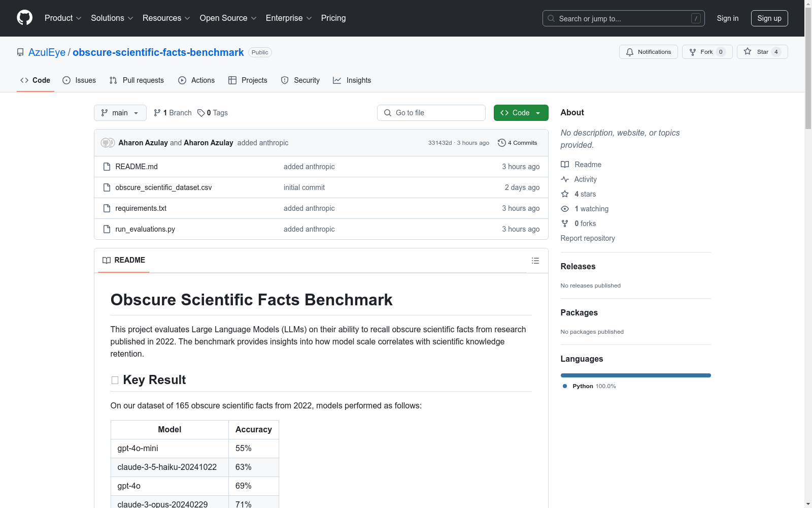The image size is (812, 508).
Task: Click the GitHub logo icon
Action: [24, 18]
